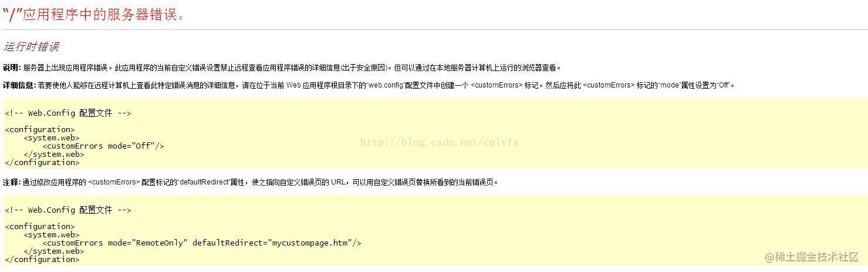Click the second closing system.web tag

pos(54,251)
